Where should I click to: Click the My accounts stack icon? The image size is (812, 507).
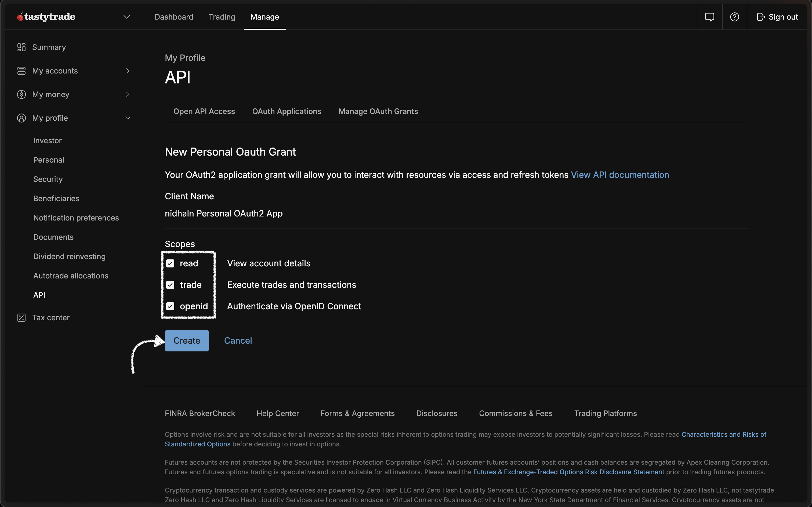pos(21,71)
